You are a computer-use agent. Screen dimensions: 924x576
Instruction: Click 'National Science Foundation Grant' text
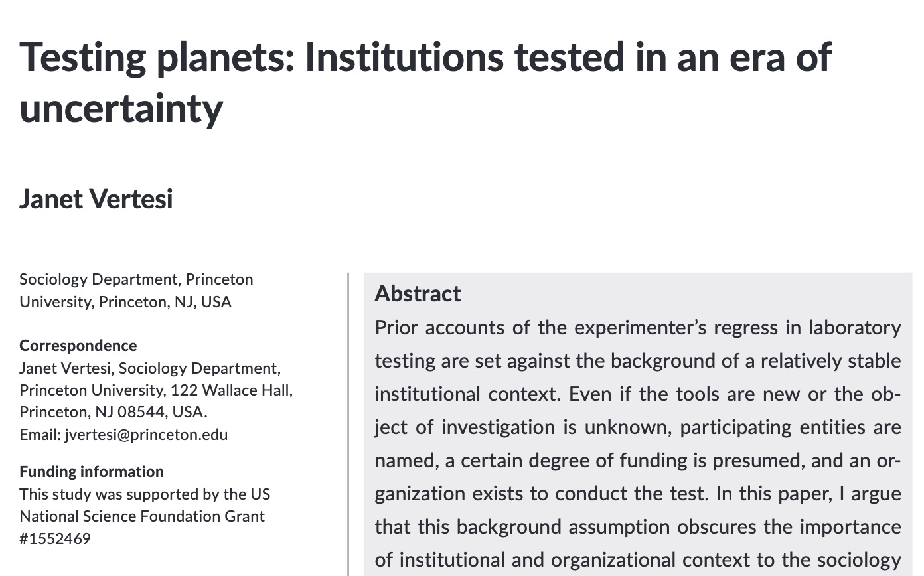(x=142, y=516)
